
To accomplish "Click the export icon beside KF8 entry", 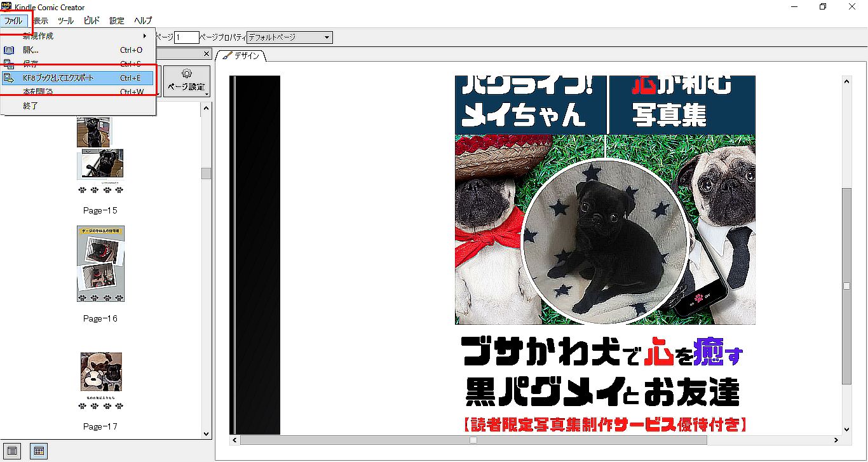I will (9, 78).
